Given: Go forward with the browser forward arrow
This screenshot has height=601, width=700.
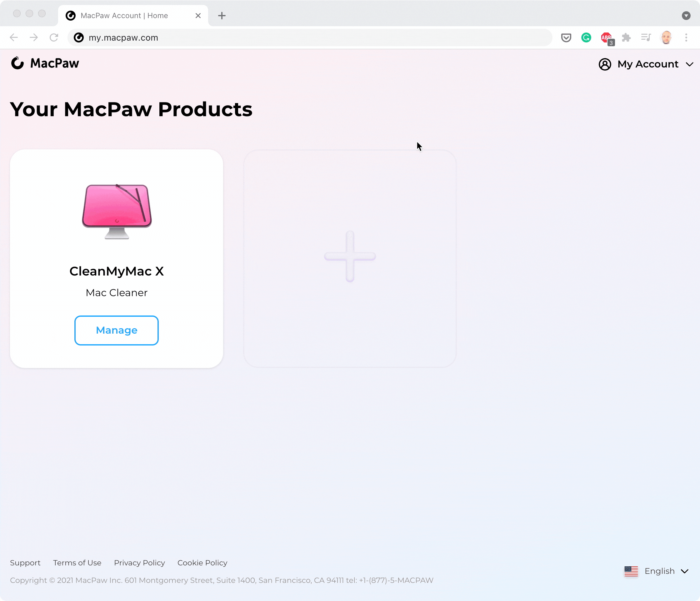Looking at the screenshot, I should point(34,37).
